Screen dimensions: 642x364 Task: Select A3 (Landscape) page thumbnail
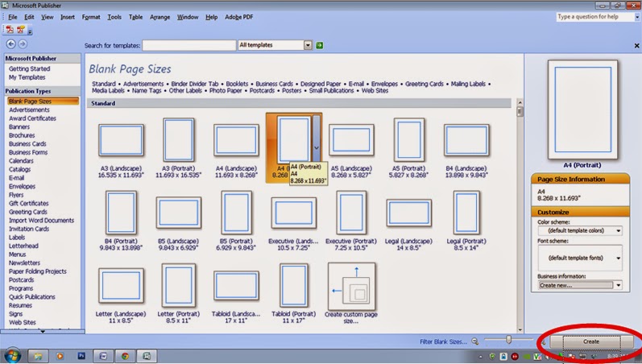click(121, 140)
